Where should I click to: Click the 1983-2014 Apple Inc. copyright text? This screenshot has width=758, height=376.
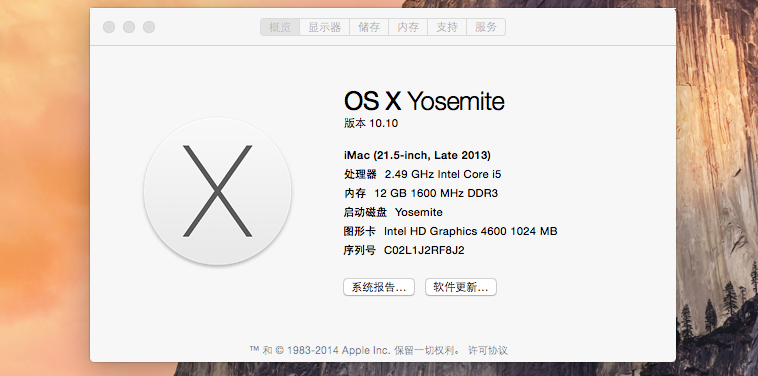point(338,350)
